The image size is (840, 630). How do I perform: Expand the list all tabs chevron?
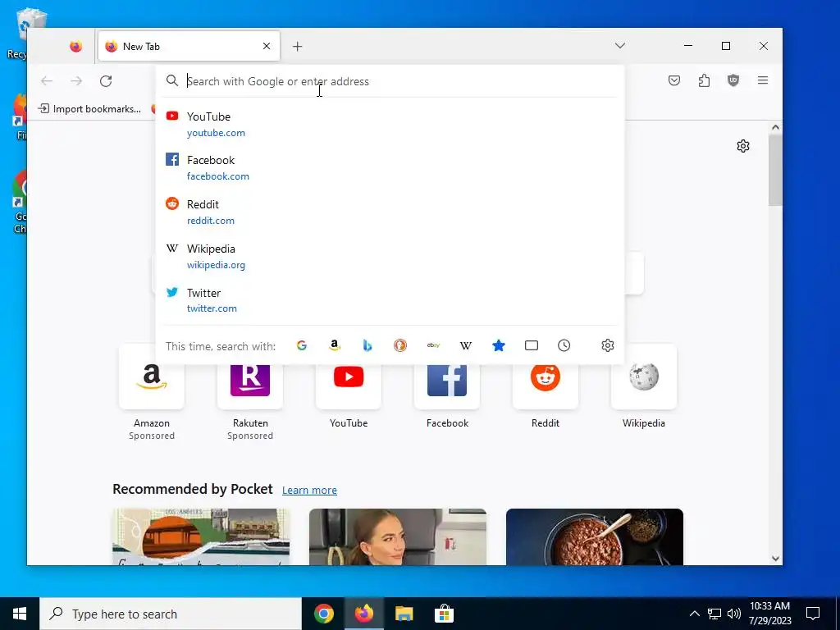(620, 46)
